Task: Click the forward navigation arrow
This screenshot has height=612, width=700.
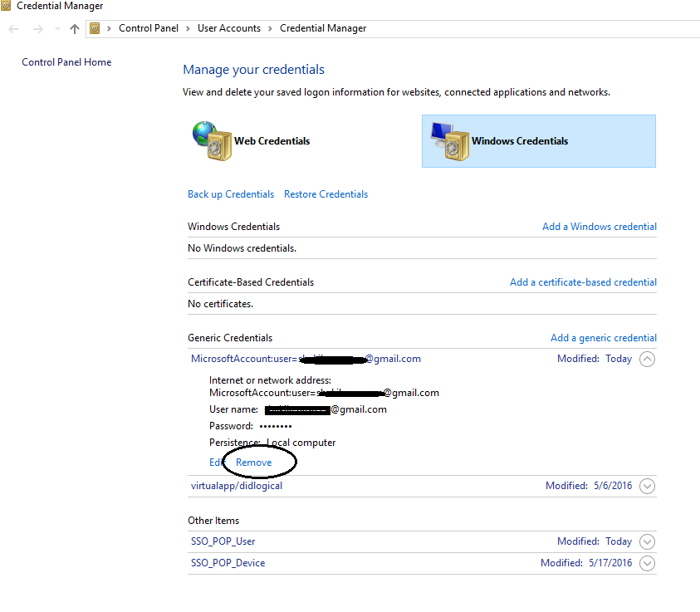Action: tap(36, 28)
